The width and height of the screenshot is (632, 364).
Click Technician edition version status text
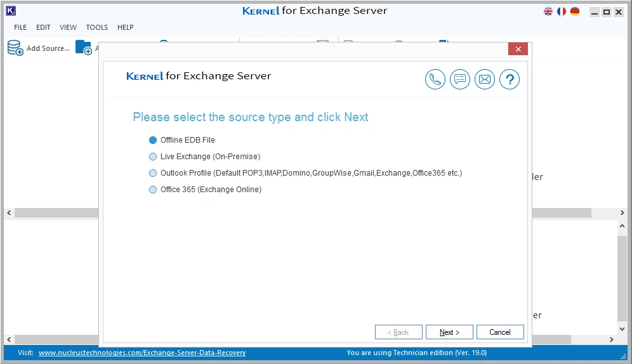click(416, 353)
